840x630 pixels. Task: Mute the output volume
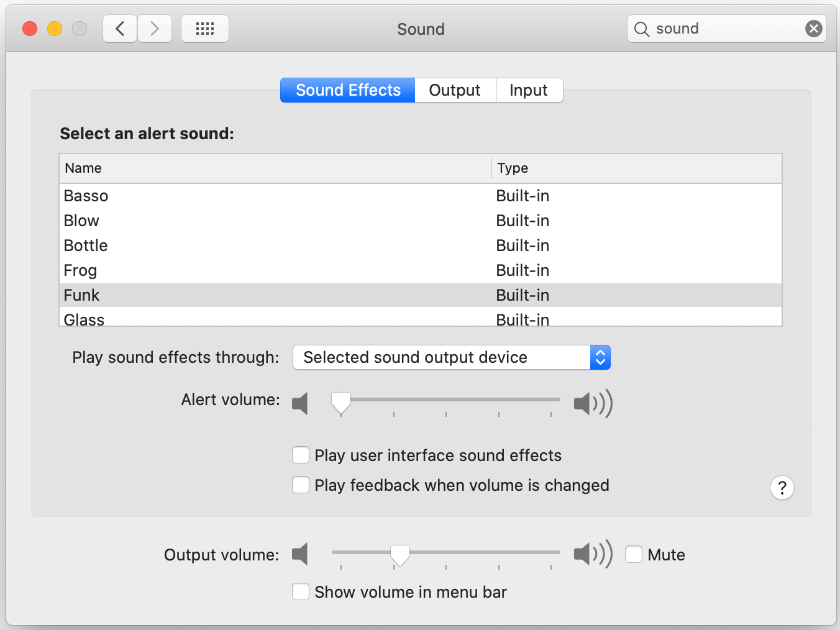(x=634, y=554)
